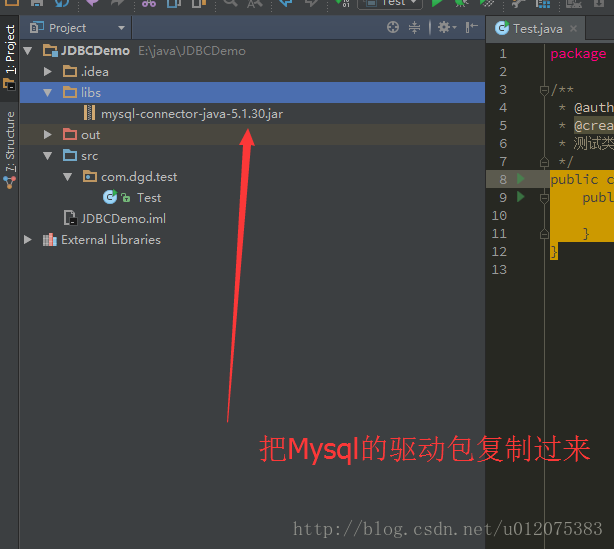Image resolution: width=614 pixels, height=549 pixels.
Task: Select JDBCDemo project root label
Action: 95,51
